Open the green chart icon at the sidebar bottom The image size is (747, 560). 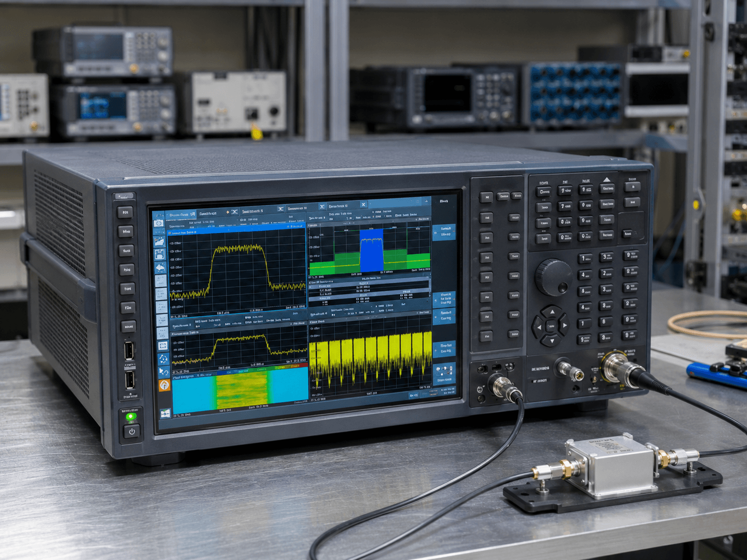(165, 413)
